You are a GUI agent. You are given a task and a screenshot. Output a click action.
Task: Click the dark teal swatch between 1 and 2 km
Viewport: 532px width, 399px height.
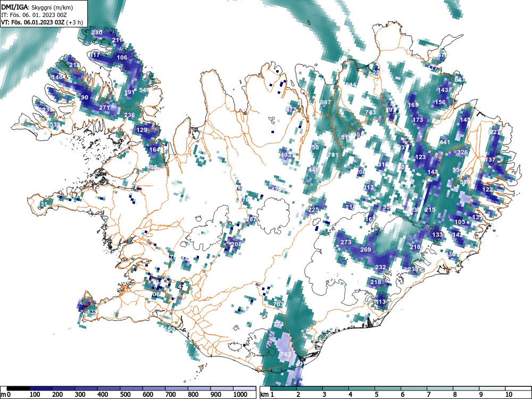(x=284, y=388)
